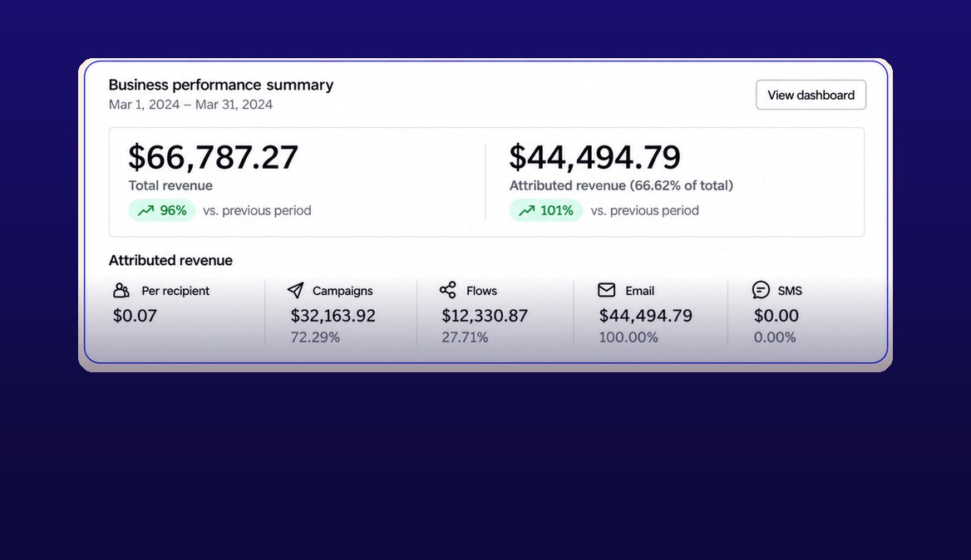Click the 'Business performance summary' heading
Image resolution: width=971 pixels, height=560 pixels.
(221, 85)
